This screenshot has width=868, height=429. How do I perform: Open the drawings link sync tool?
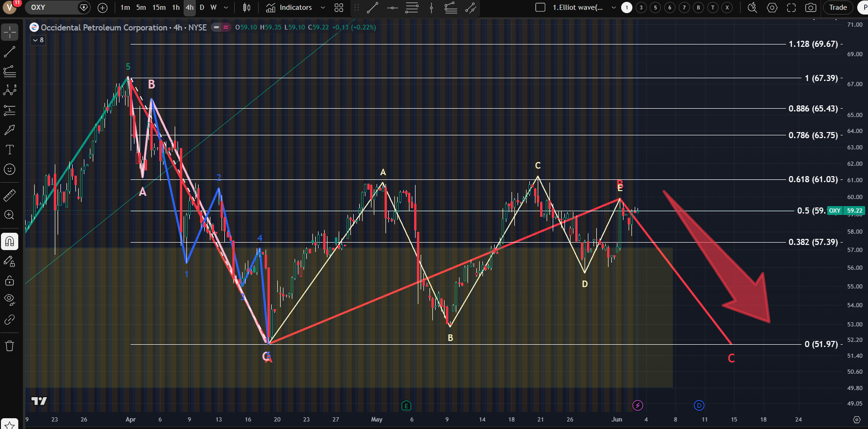[9, 319]
